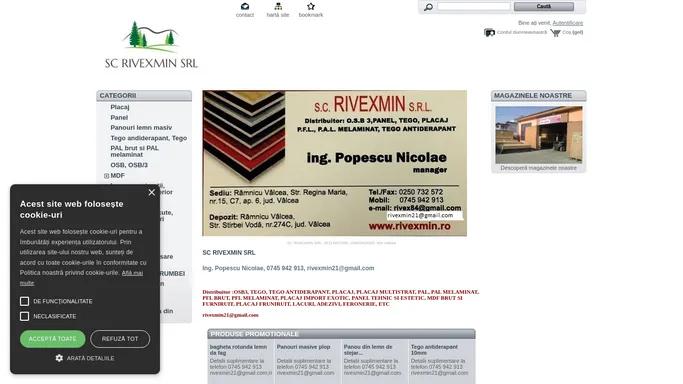
Task: Open 'Panou din lemn de stejar...' product
Action: pos(368,350)
